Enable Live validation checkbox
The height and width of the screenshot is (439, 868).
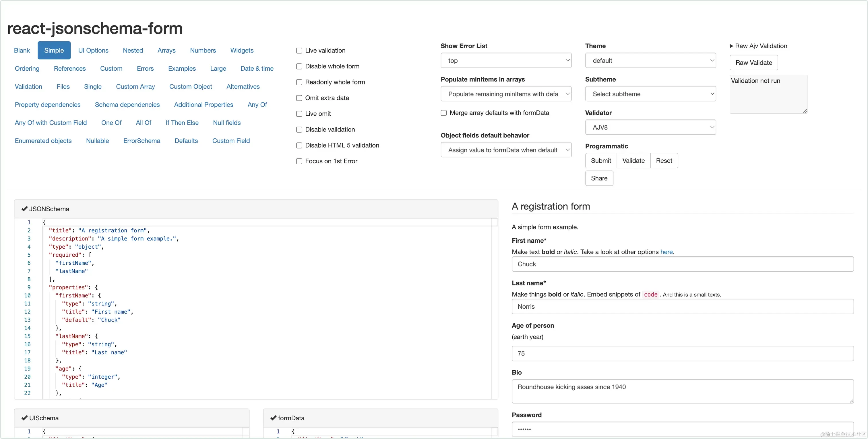click(x=299, y=51)
